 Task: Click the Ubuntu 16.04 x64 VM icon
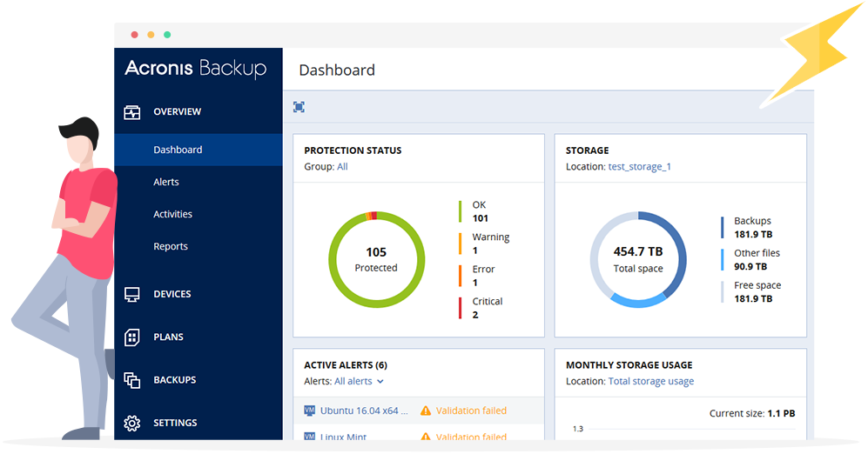point(309,411)
